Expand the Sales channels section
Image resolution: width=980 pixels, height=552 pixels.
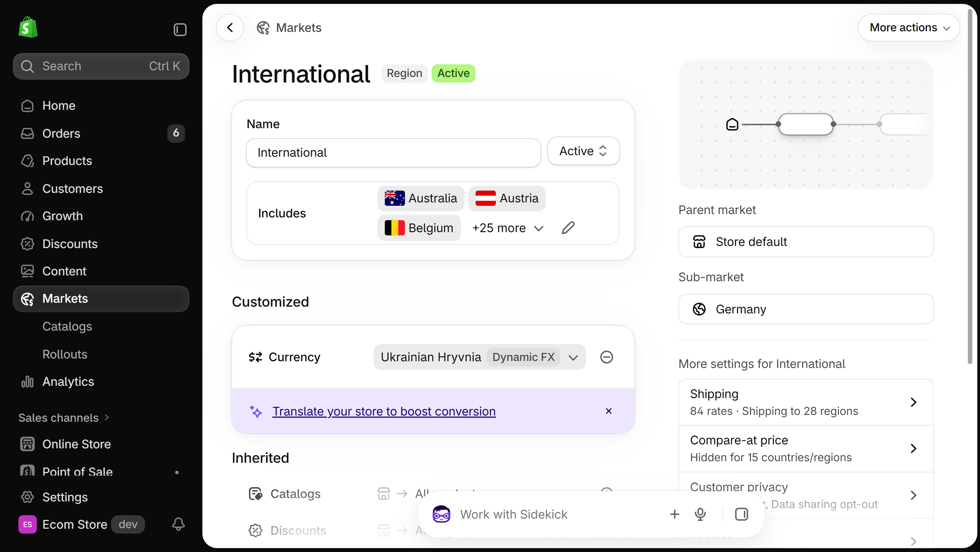pos(64,418)
